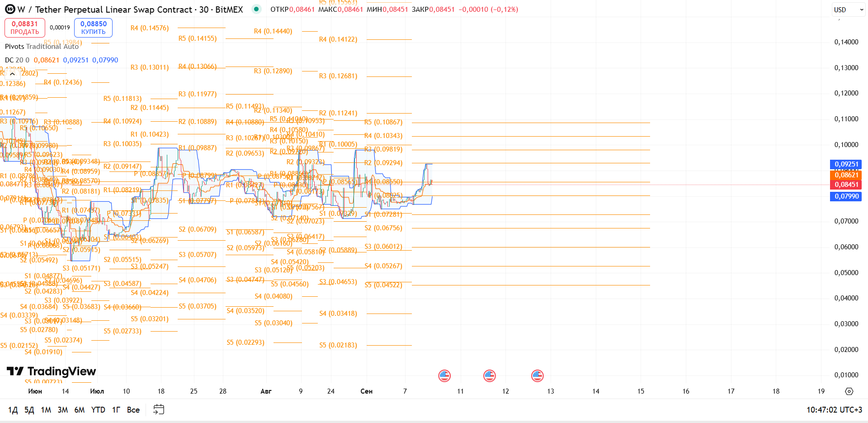Open chart scale settings gear icon
868x423 pixels.
(x=849, y=391)
